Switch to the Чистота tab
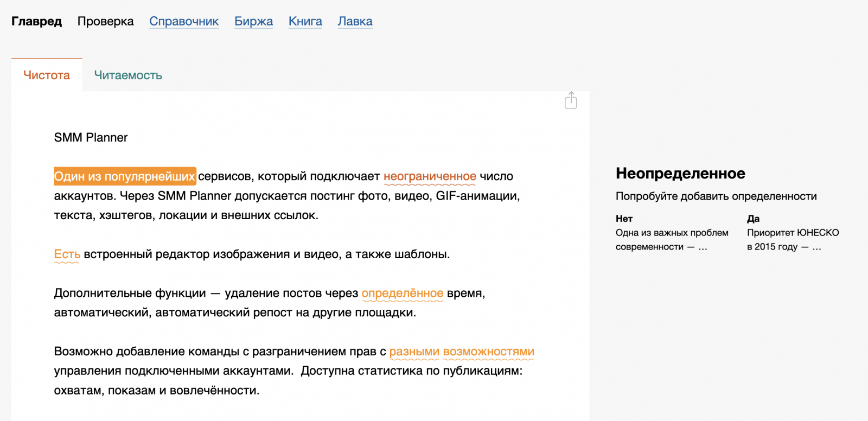Screen dimensions: 868x421 click(x=47, y=75)
